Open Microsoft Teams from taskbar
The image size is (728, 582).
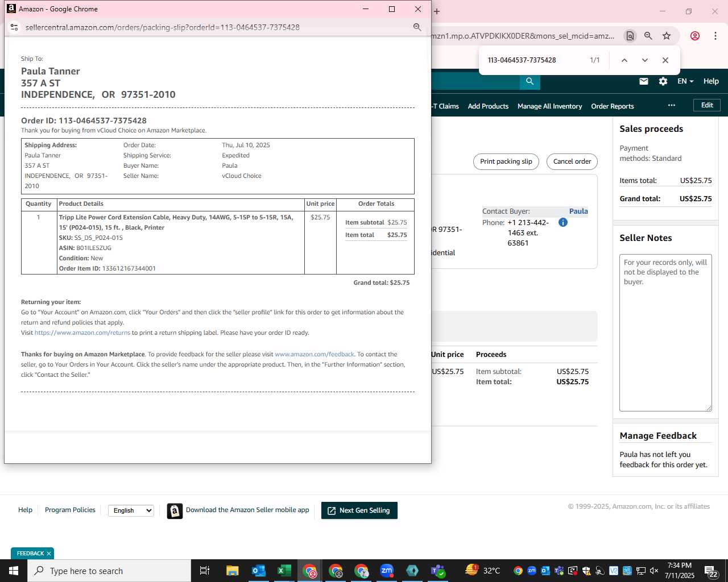click(438, 571)
